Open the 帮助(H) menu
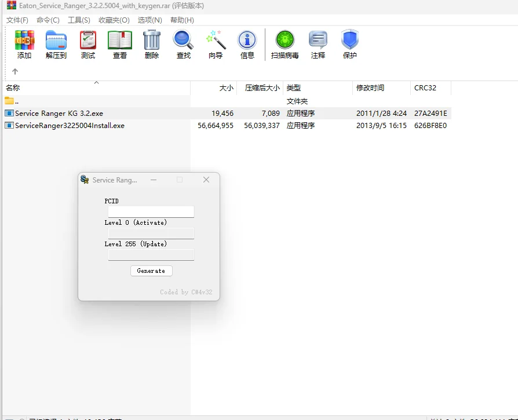Viewport: 518px width, 420px height. 182,20
